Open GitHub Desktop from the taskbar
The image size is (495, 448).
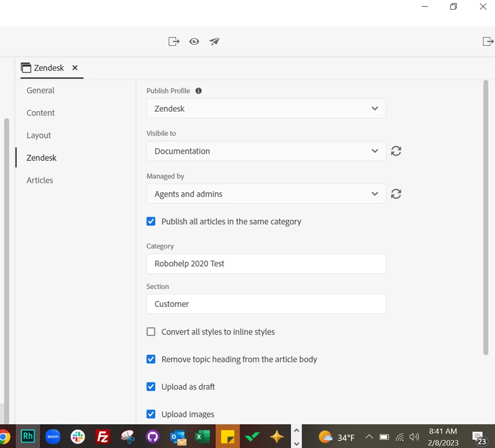[152, 437]
